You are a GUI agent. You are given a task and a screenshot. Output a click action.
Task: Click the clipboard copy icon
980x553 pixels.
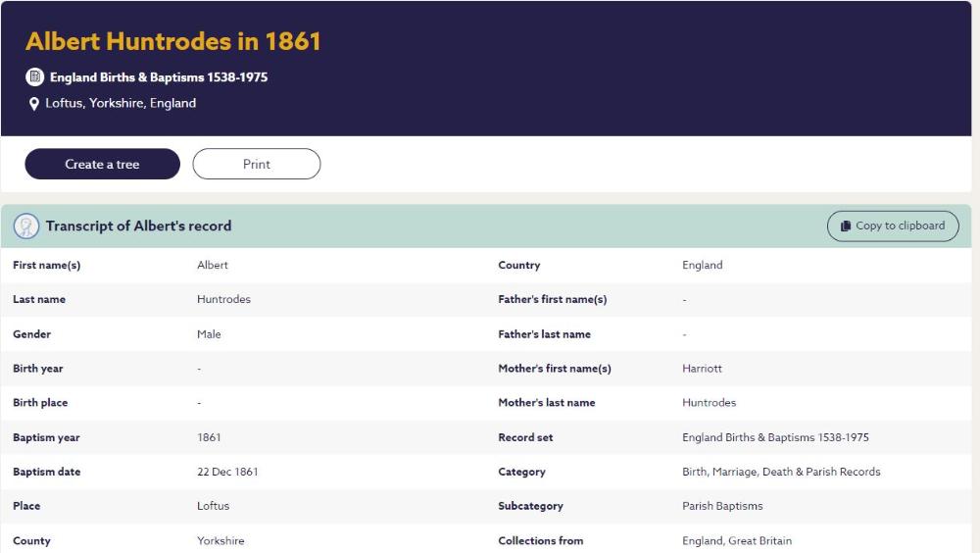[x=846, y=226]
